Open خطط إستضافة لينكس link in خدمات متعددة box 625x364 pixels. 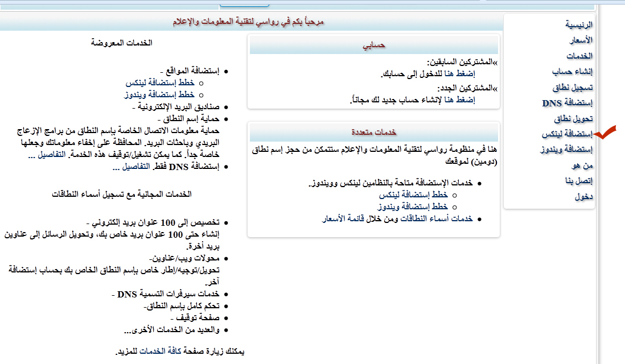tap(413, 195)
